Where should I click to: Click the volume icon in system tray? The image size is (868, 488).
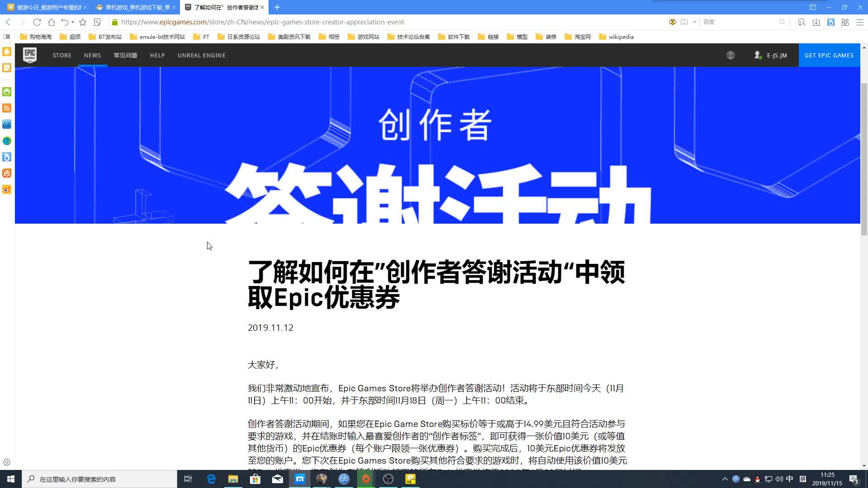tap(779, 479)
